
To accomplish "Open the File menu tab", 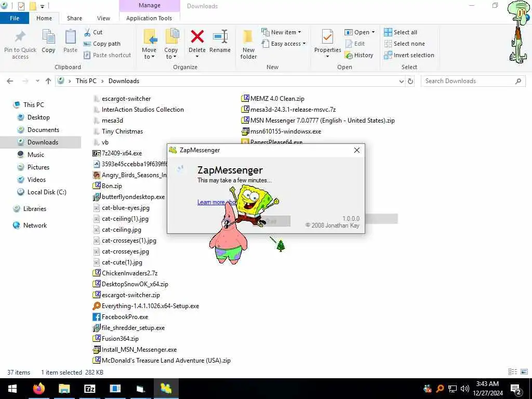I will (x=15, y=18).
